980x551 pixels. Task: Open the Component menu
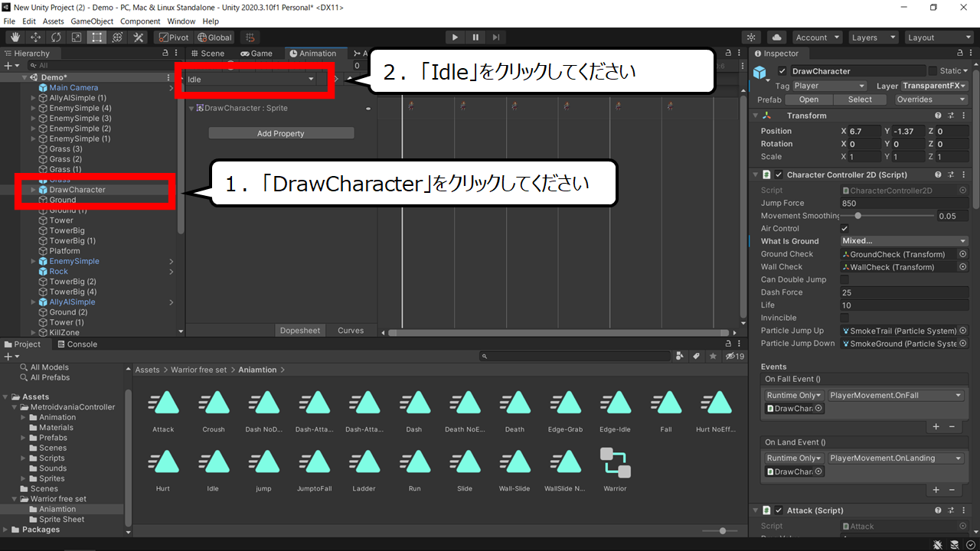point(140,21)
